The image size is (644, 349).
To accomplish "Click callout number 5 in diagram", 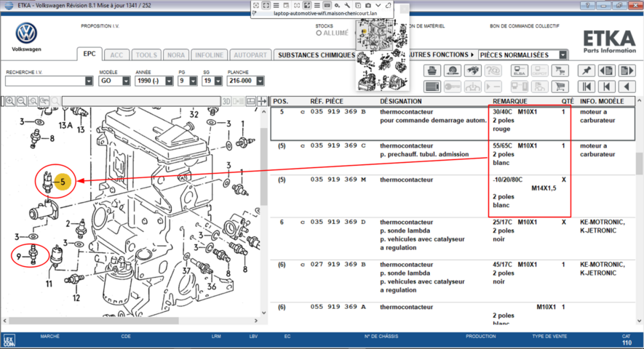I will [x=63, y=182].
